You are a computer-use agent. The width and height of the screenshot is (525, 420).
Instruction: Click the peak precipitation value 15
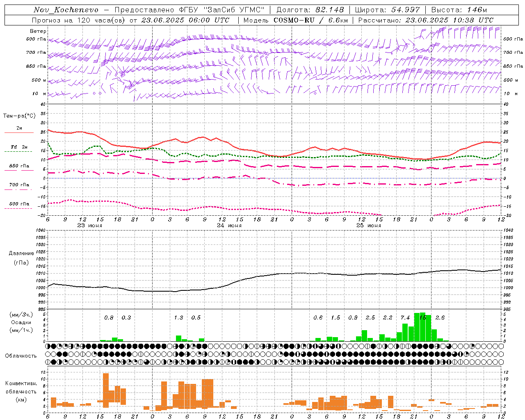click(x=422, y=318)
